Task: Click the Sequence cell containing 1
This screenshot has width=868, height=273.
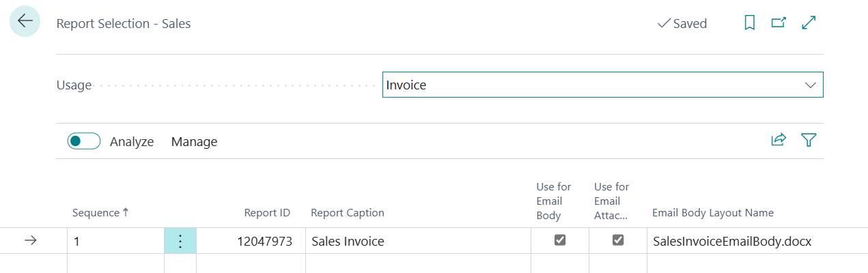Action: (115, 241)
